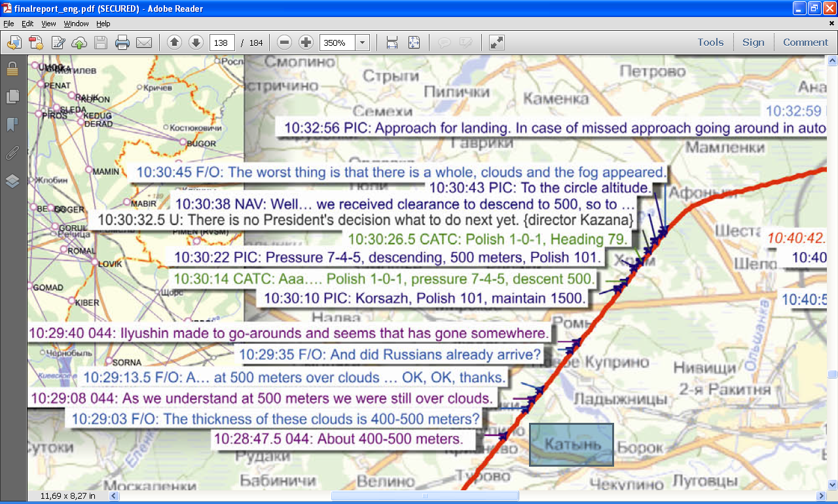The height and width of the screenshot is (504, 838).
Task: Click the Save floppy disk icon
Action: (x=101, y=43)
